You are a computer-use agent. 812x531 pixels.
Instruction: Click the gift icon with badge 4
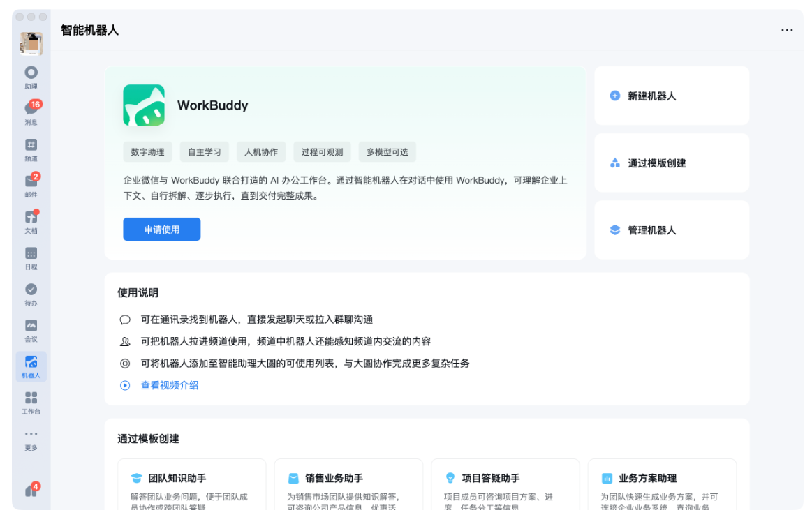(31, 490)
